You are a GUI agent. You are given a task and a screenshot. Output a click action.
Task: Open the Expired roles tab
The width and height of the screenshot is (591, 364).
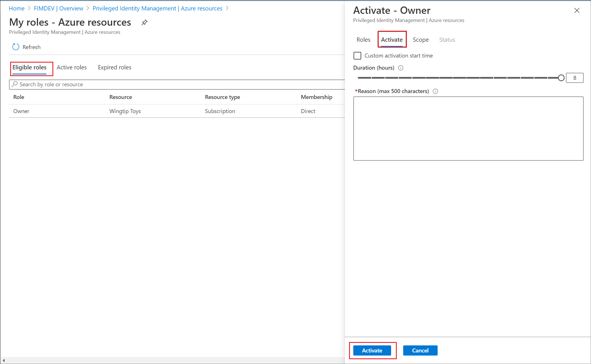[114, 67]
